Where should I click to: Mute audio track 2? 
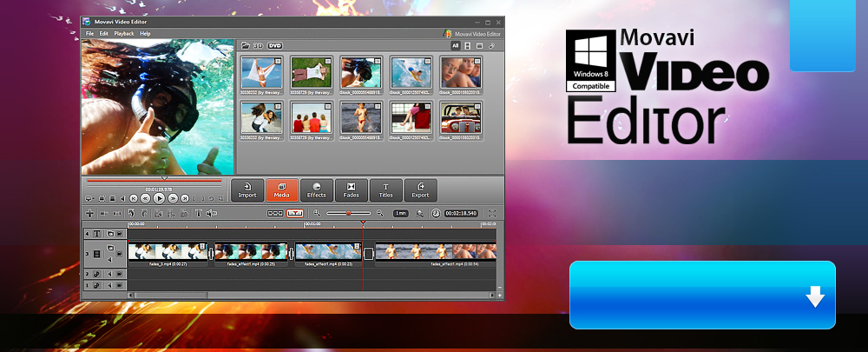pyautogui.click(x=109, y=274)
